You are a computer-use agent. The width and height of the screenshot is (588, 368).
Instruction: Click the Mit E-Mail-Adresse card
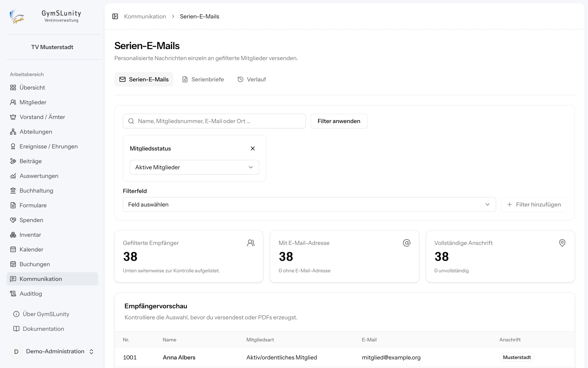click(345, 256)
